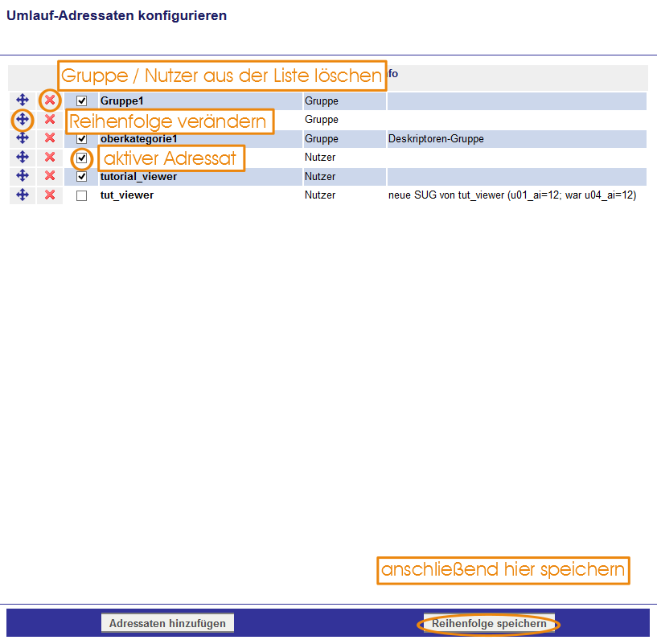Click the 'Umlauf-Adressaten konfigurieren' heading
The height and width of the screenshot is (644, 657).
coord(117,15)
